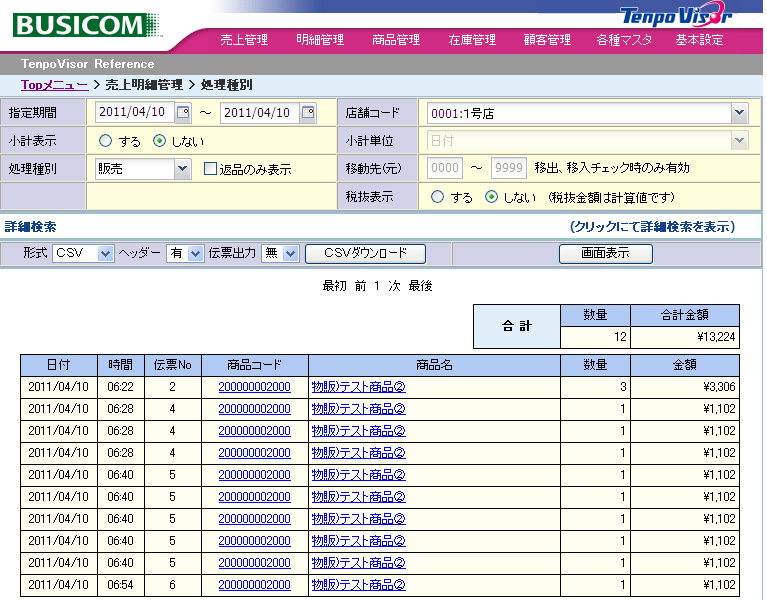Click slip number 2 cell
767x600 pixels.
(173, 387)
